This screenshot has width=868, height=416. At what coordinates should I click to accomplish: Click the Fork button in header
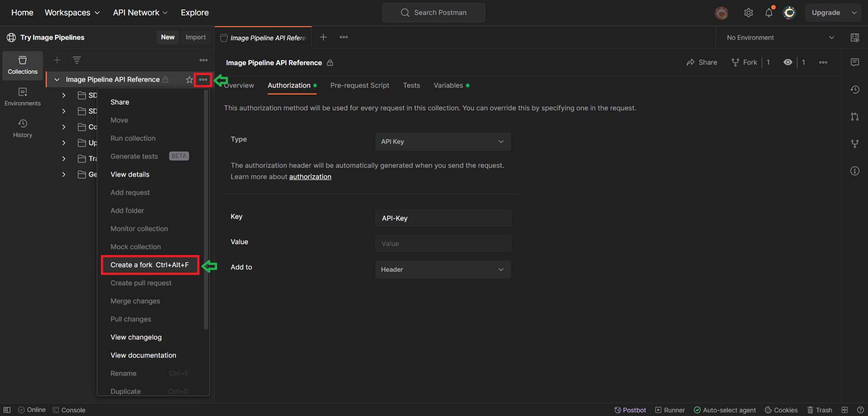[x=744, y=62]
